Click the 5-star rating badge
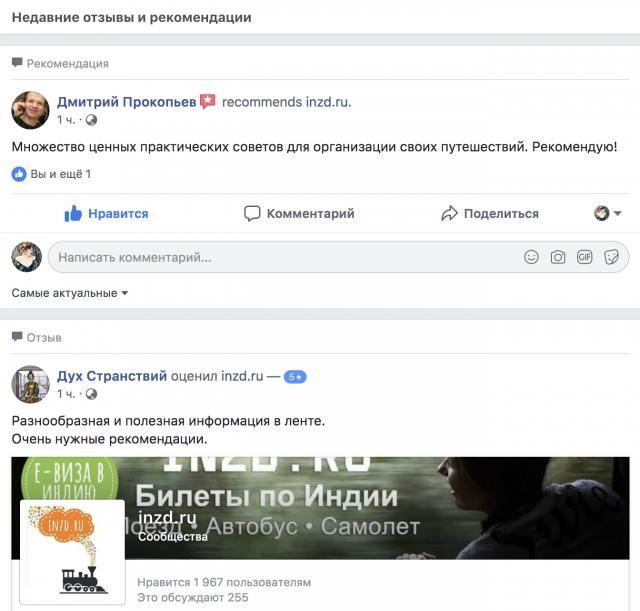Screen dimensions: 640x611 point(295,377)
